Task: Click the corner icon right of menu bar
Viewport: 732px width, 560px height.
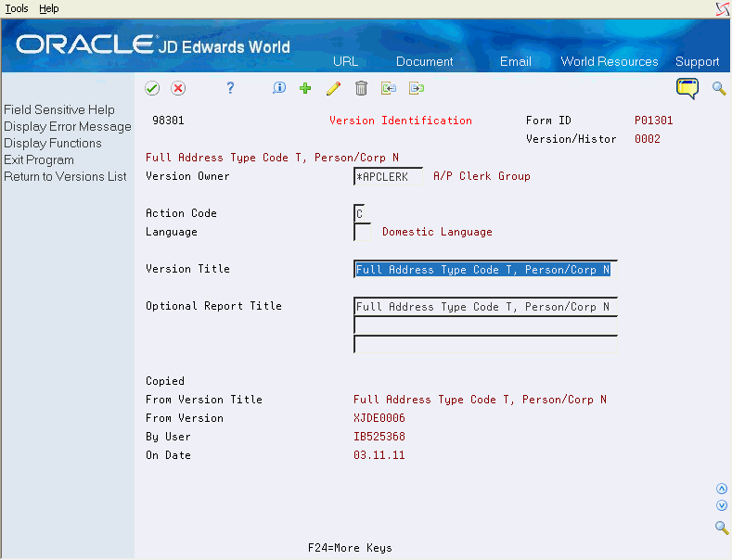Action: [723, 8]
